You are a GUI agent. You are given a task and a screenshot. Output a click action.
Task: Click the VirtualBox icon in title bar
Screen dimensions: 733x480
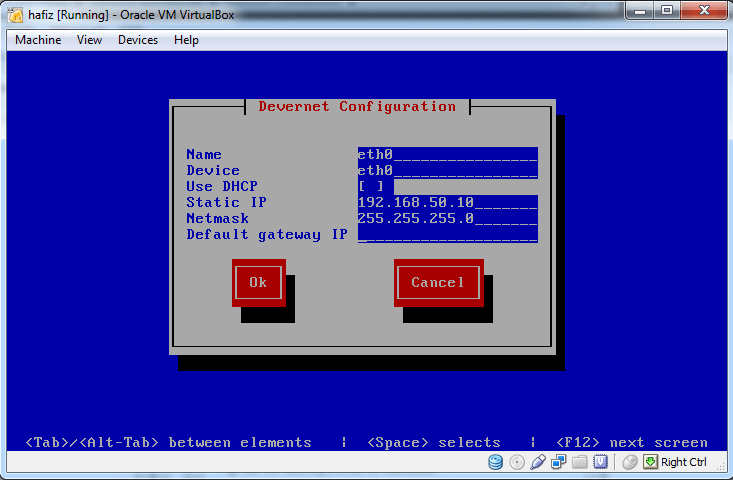pos(16,15)
